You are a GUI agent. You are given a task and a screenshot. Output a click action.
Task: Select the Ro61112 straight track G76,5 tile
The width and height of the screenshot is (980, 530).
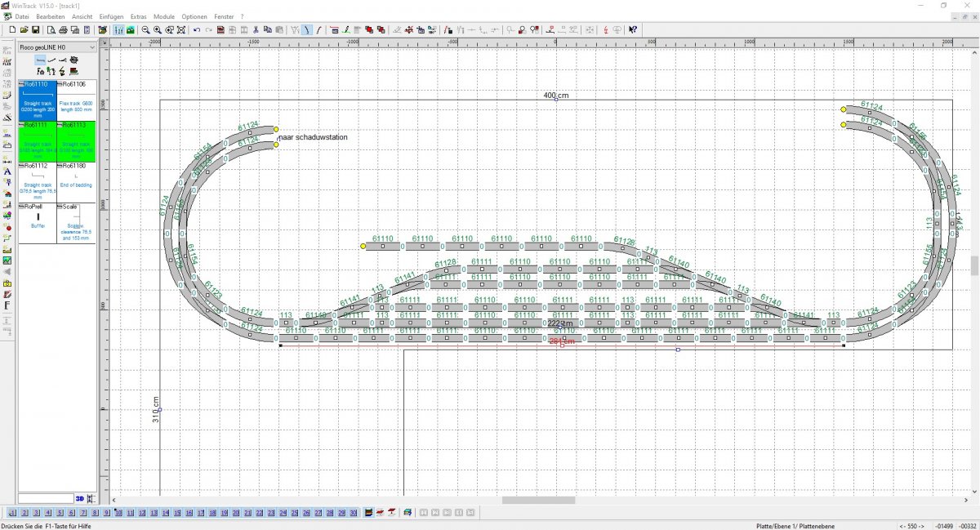tap(38, 182)
